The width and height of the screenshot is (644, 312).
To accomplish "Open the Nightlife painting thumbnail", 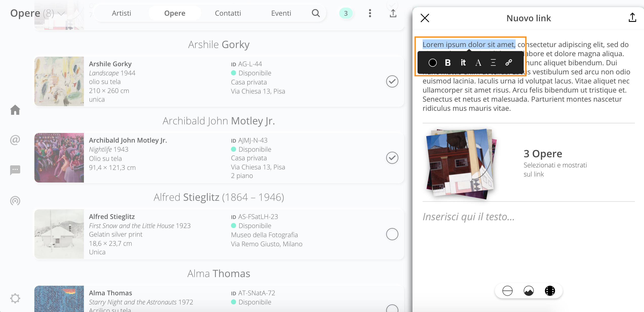I will coord(59,158).
